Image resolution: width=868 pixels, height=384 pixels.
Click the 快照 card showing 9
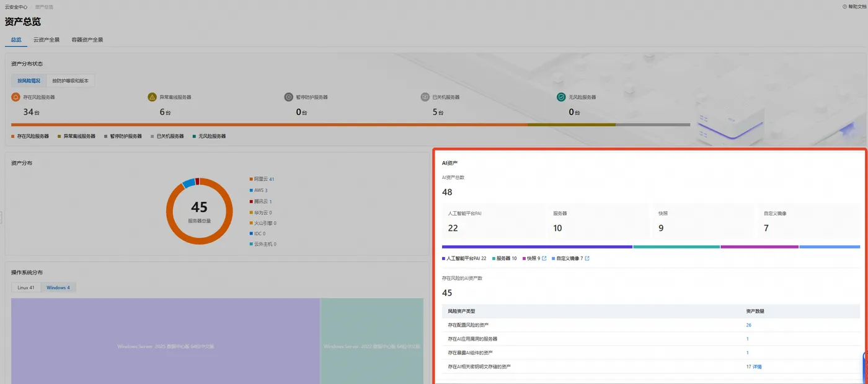click(704, 221)
